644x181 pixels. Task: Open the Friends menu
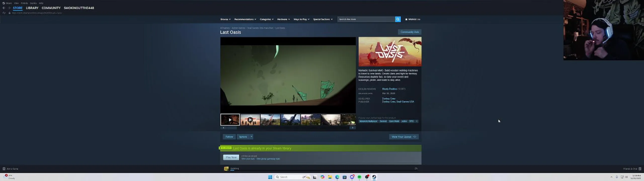[x=24, y=3]
